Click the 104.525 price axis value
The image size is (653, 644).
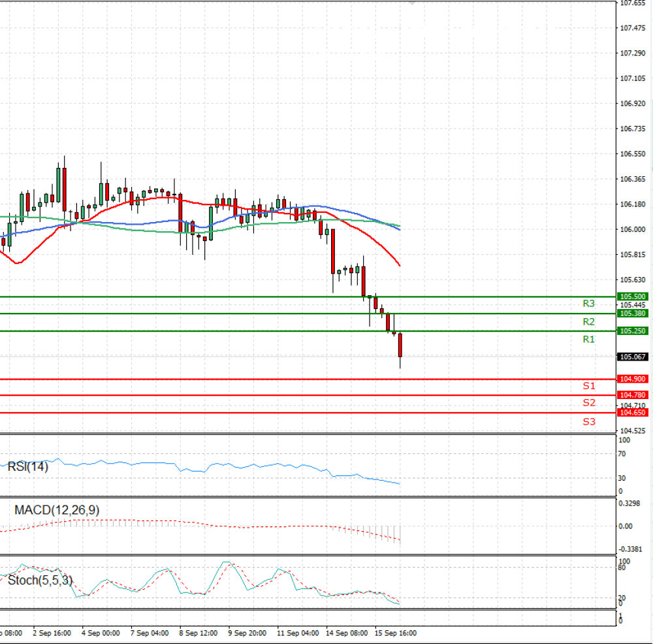click(x=633, y=430)
